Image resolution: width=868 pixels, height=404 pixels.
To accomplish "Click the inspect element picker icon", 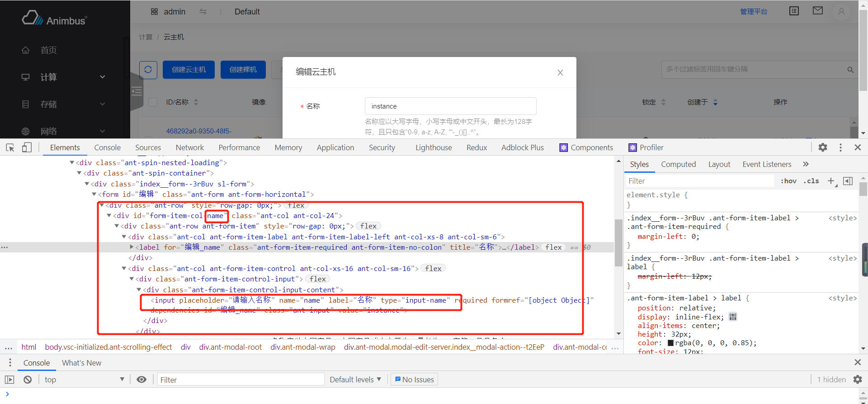I will pos(10,147).
